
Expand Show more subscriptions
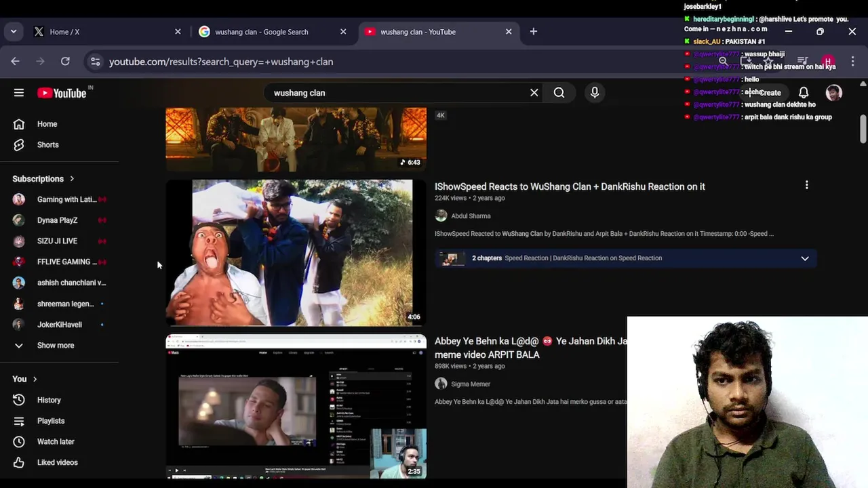pos(56,346)
